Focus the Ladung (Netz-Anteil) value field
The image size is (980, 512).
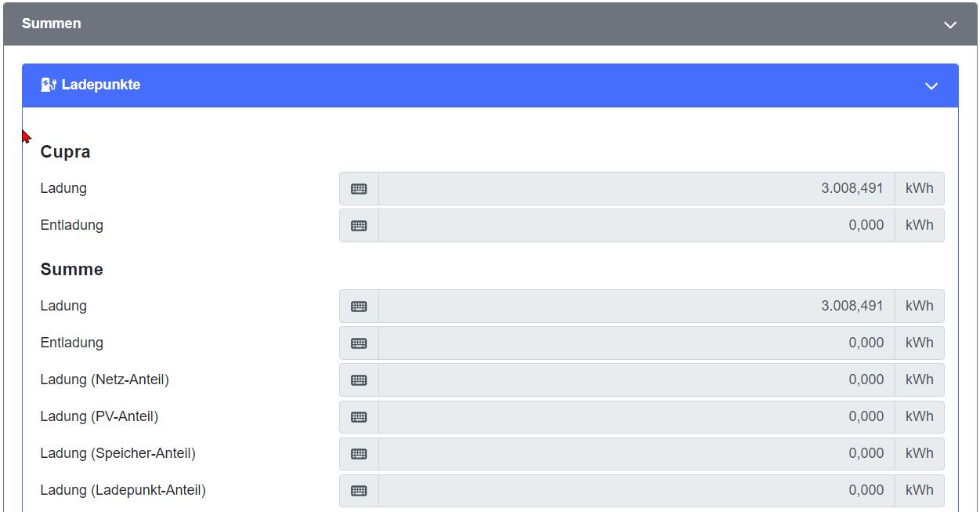[x=637, y=380]
